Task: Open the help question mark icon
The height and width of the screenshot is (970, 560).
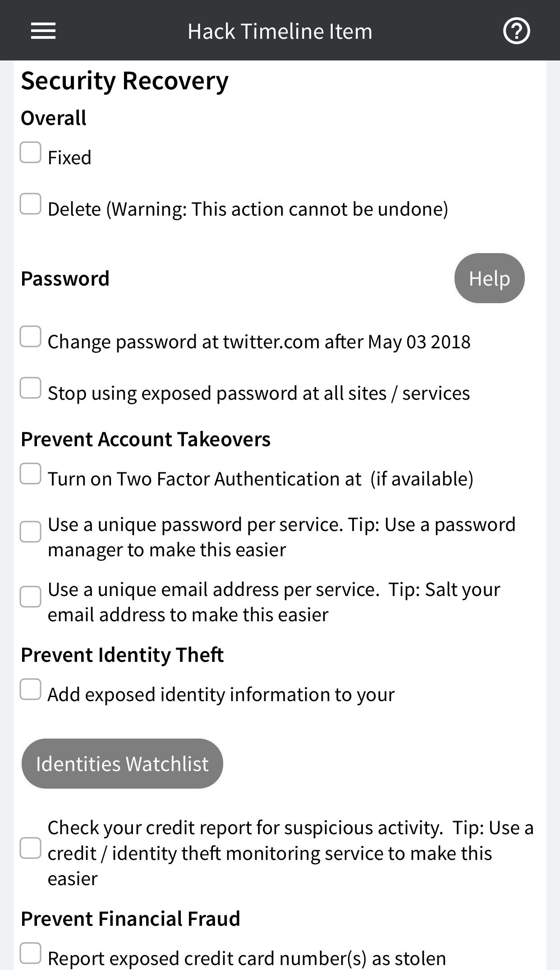Action: (516, 31)
